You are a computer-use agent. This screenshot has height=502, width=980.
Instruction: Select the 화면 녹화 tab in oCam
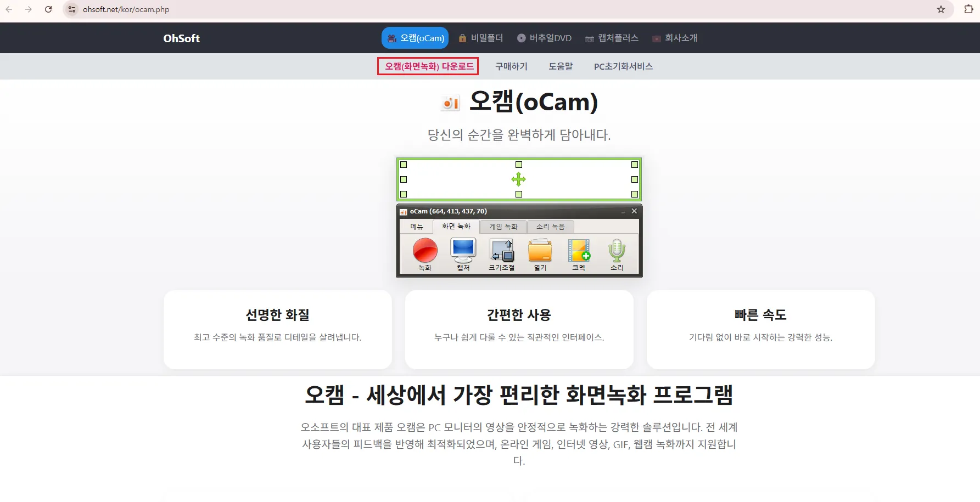456,226
